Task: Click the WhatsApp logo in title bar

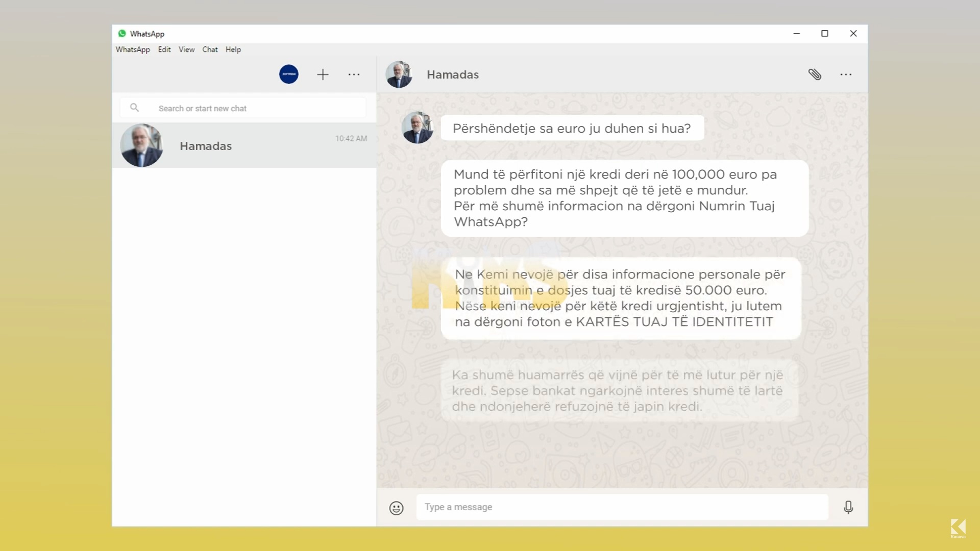Action: 122,34
